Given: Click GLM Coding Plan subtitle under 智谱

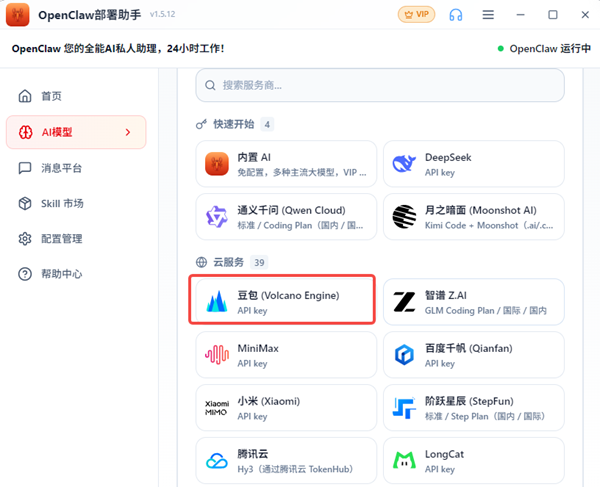Looking at the screenshot, I should click(x=486, y=311).
